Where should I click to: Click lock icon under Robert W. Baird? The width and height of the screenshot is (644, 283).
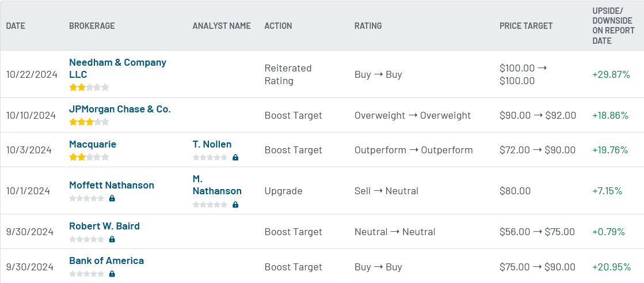pyautogui.click(x=112, y=239)
